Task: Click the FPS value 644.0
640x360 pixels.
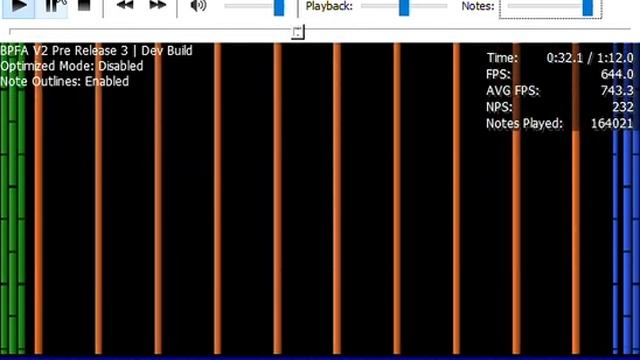Action: (x=617, y=74)
